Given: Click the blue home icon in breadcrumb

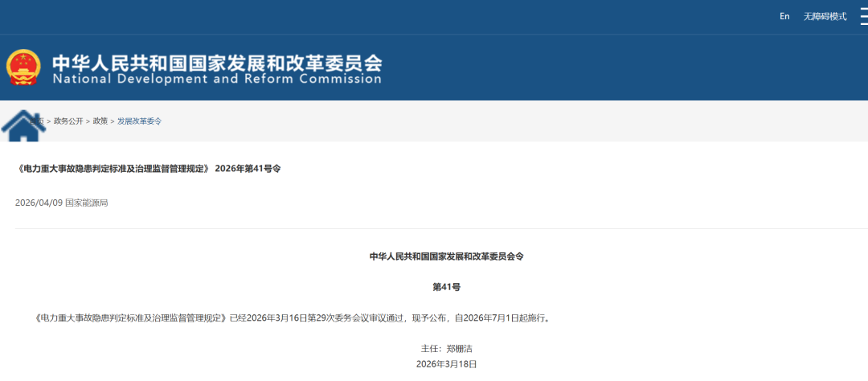Looking at the screenshot, I should coord(23,125).
